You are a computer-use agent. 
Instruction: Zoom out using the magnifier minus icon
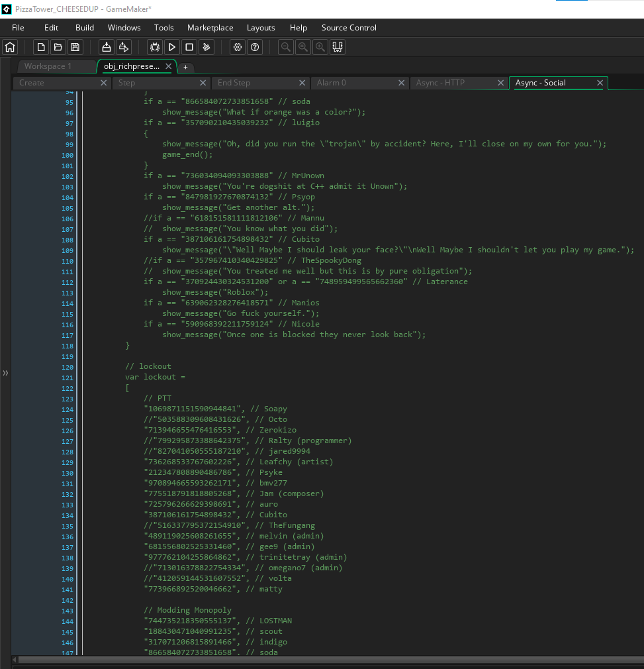[x=286, y=47]
